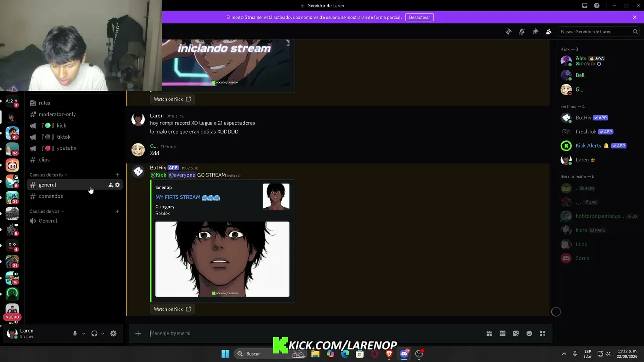
Task: Click the invite icon on general channel
Action: 111,185
